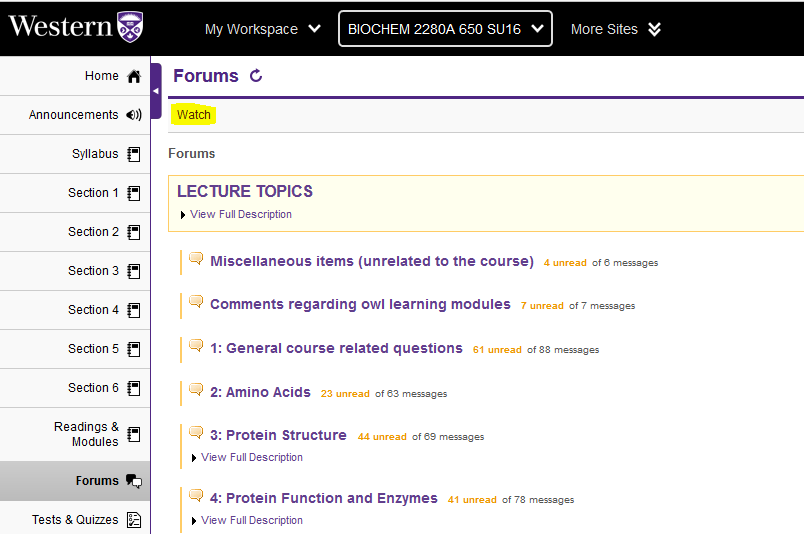Image resolution: width=804 pixels, height=534 pixels.
Task: Click the Home house icon
Action: 134,76
